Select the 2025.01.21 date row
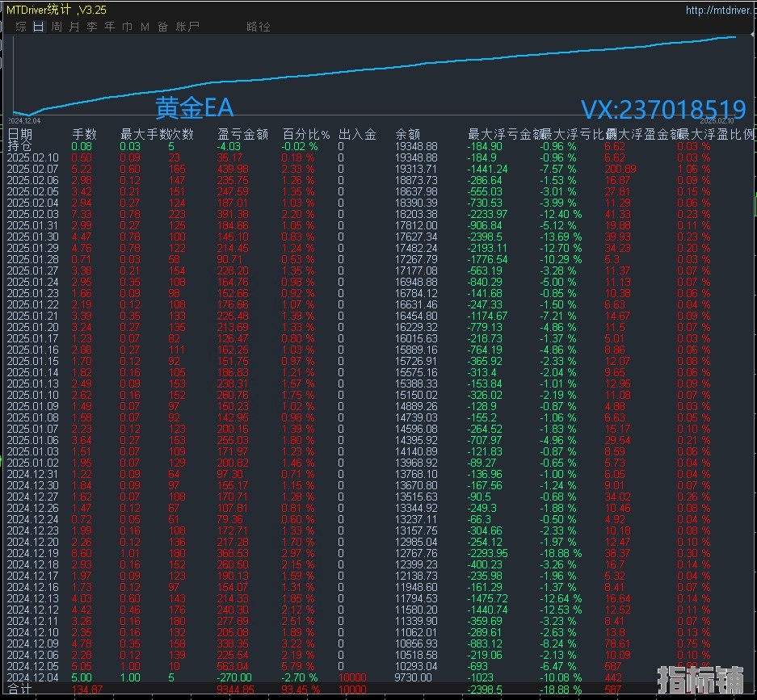Viewport: 757px width, 700px height. [x=33, y=316]
